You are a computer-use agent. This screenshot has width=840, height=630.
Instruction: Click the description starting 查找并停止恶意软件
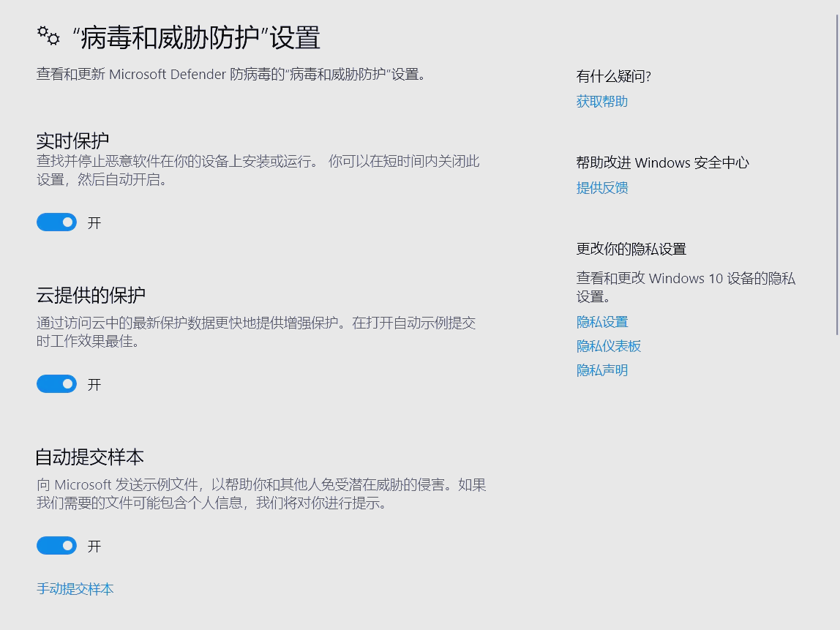[258, 170]
